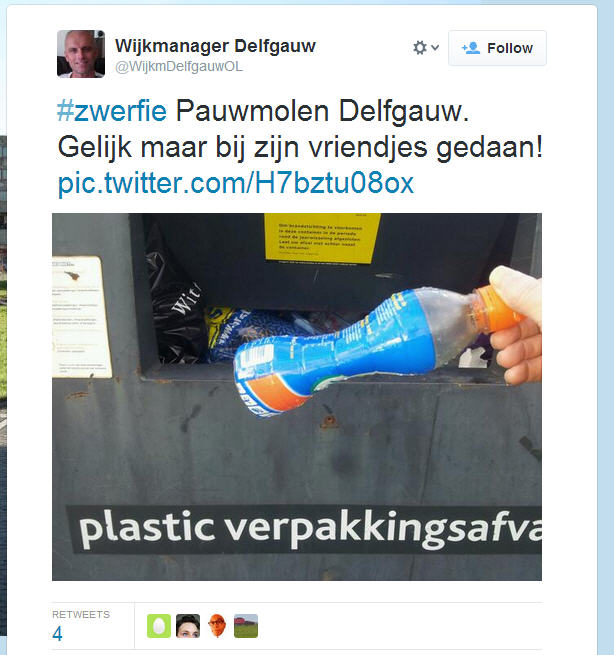Click the #zwerfie hashtag
Viewport: 614px width, 655px height.
[112, 111]
